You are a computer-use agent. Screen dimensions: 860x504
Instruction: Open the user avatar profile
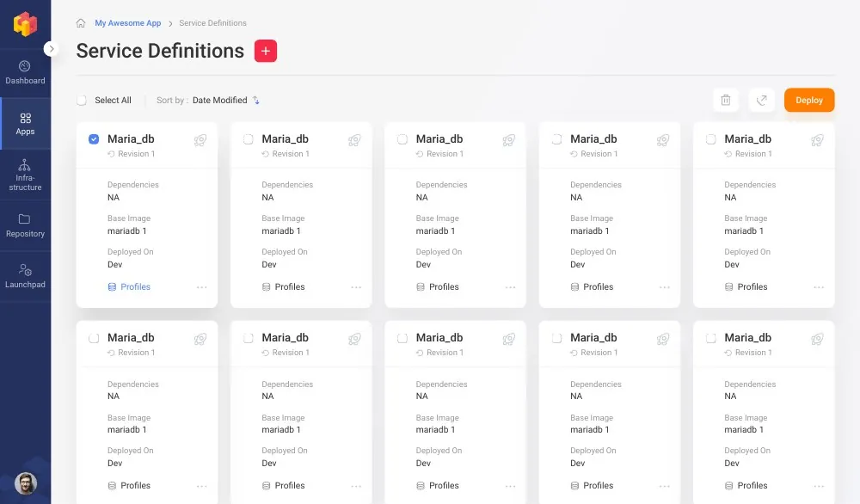[25, 483]
